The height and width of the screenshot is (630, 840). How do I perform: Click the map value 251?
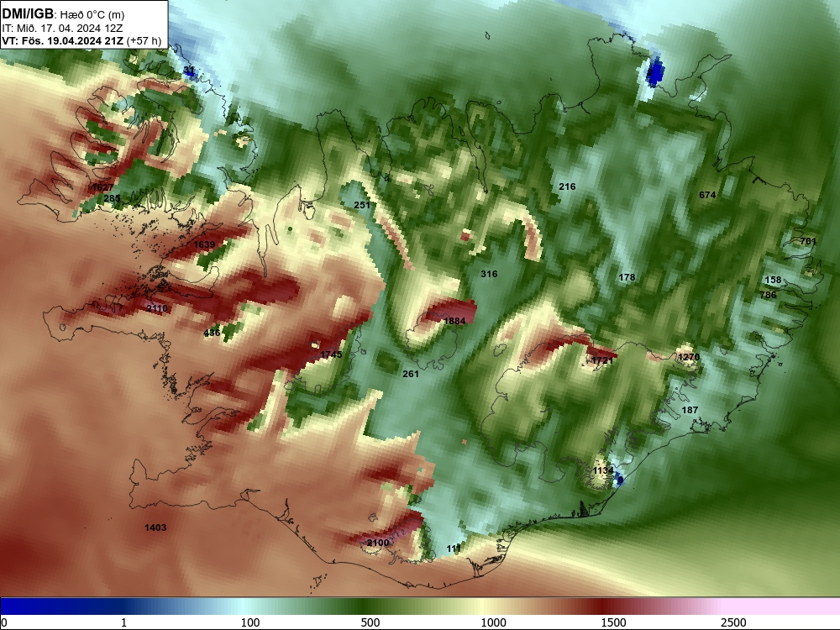click(x=362, y=205)
